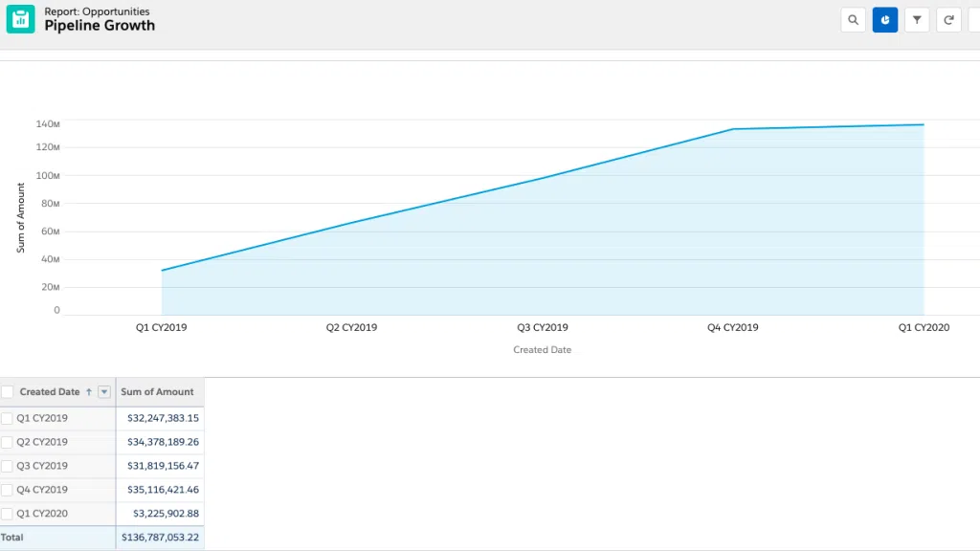Open the Created Date column dropdown

coord(104,391)
